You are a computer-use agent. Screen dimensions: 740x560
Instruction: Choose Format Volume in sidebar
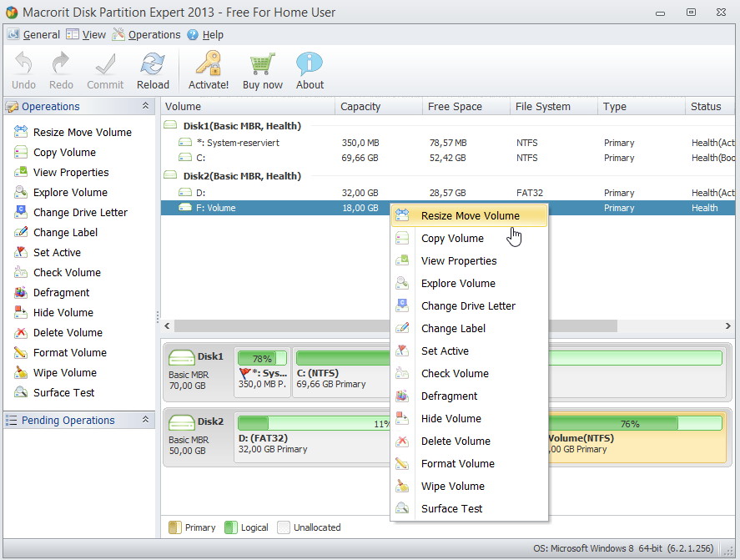coord(60,353)
